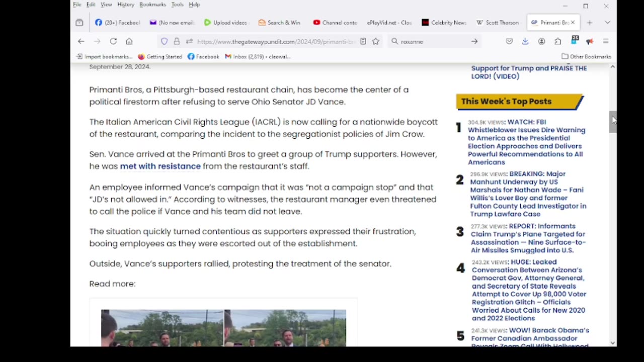Maximize the Firefox window
Viewport: 644px width, 362px height.
click(x=586, y=6)
